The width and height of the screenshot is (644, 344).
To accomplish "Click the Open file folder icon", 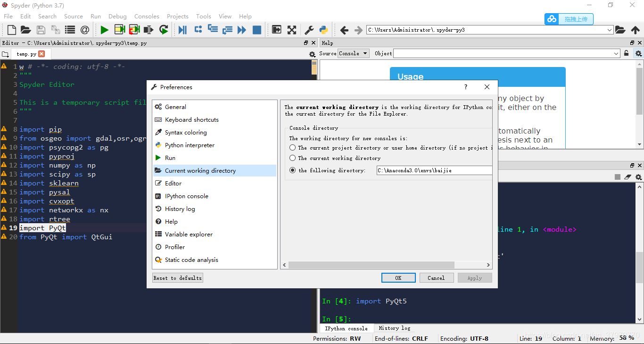I will pos(25,30).
